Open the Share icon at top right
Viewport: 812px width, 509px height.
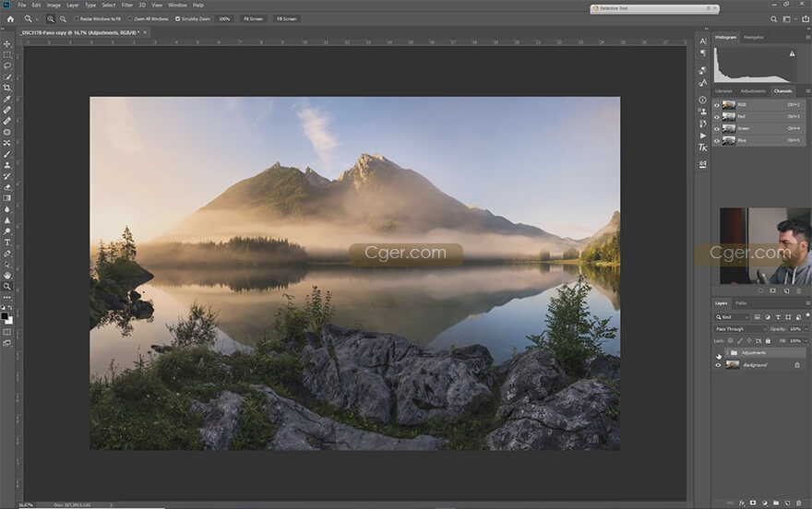pyautogui.click(x=806, y=19)
